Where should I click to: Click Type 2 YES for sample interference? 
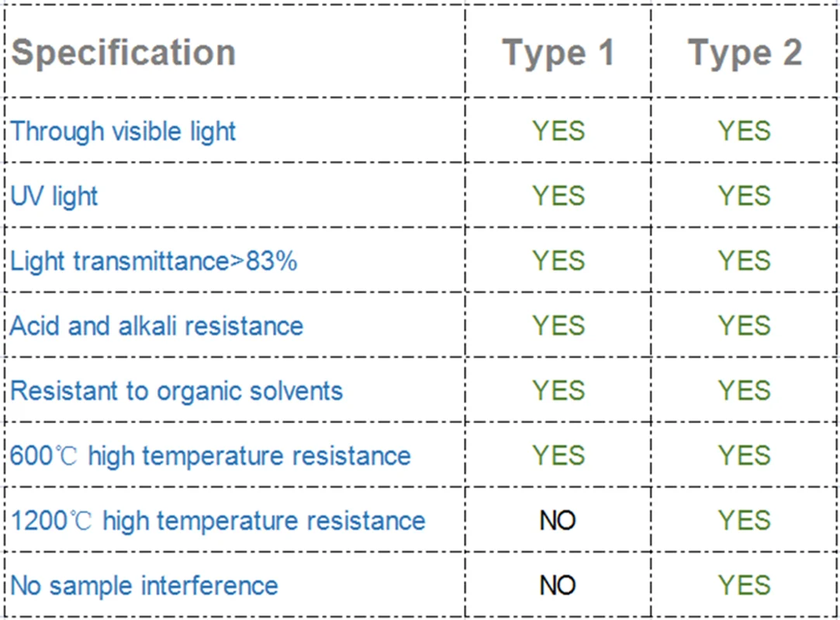(x=745, y=585)
